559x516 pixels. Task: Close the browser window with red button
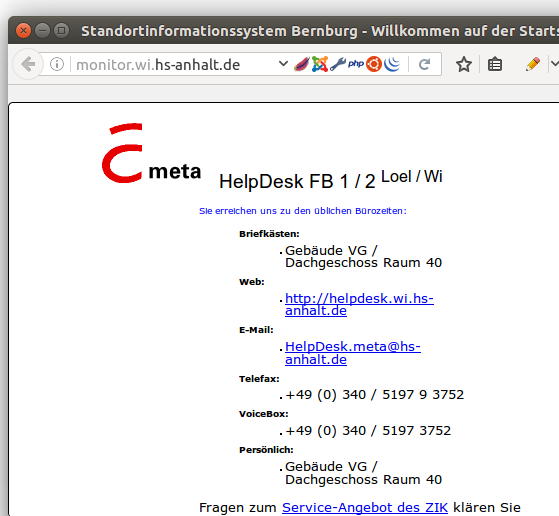pos(24,31)
